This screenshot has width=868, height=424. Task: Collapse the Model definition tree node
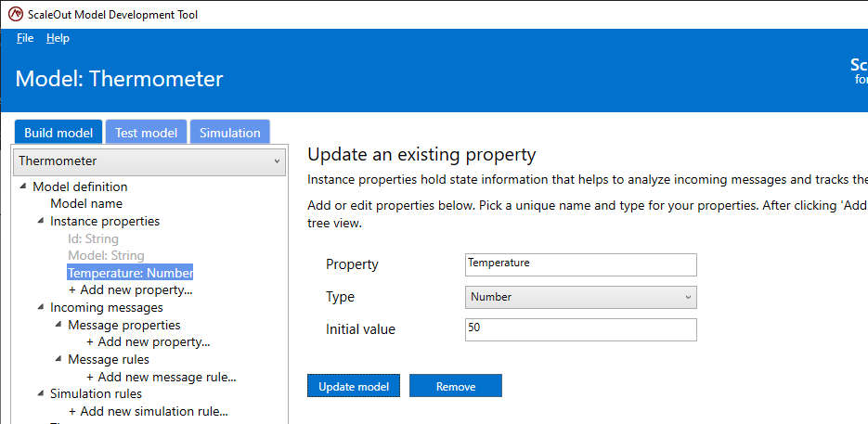(x=22, y=186)
